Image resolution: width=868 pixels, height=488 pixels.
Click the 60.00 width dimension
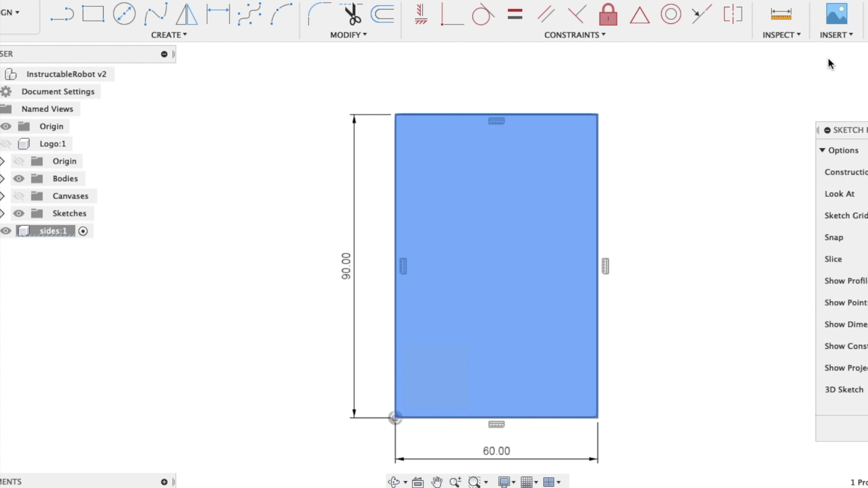(x=496, y=451)
